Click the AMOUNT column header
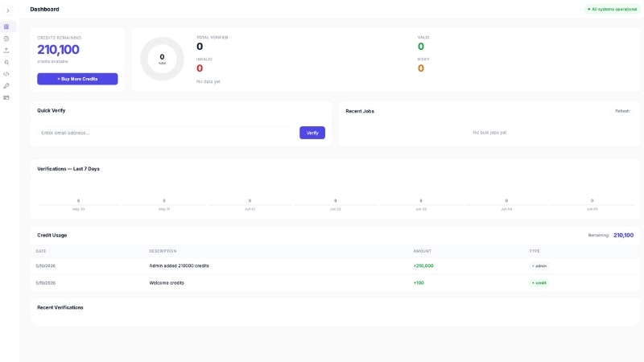Screen dimensions: 644x362 pyautogui.click(x=422, y=251)
